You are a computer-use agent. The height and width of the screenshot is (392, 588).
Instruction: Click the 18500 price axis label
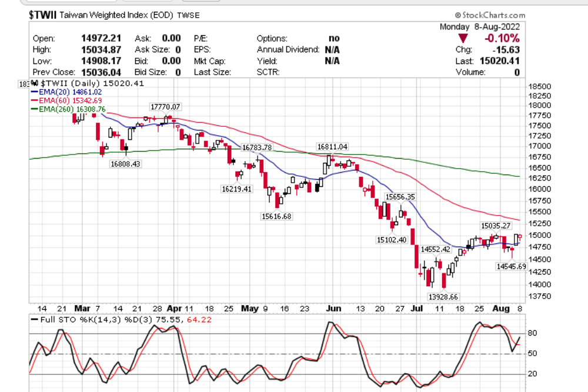(540, 86)
